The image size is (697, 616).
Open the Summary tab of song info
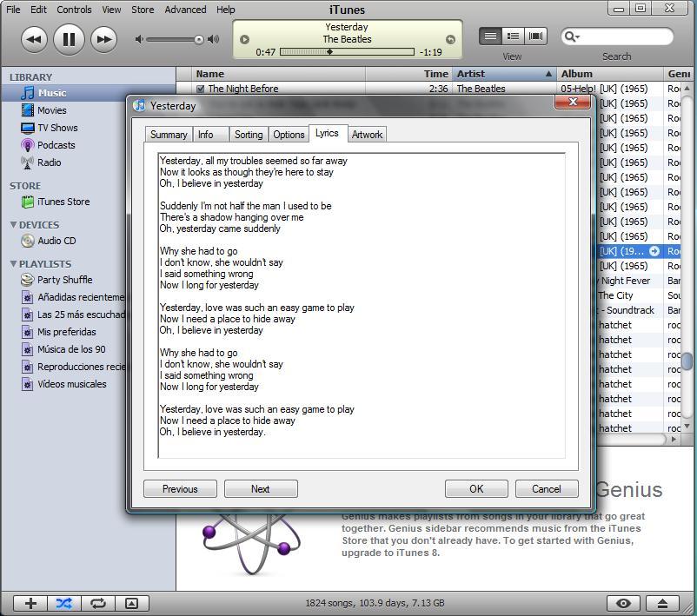(x=168, y=134)
